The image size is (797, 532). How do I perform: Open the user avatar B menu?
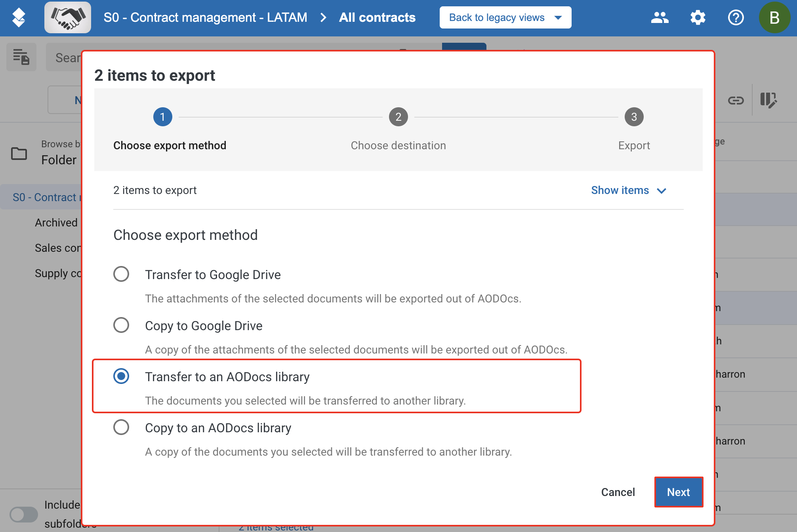point(774,17)
